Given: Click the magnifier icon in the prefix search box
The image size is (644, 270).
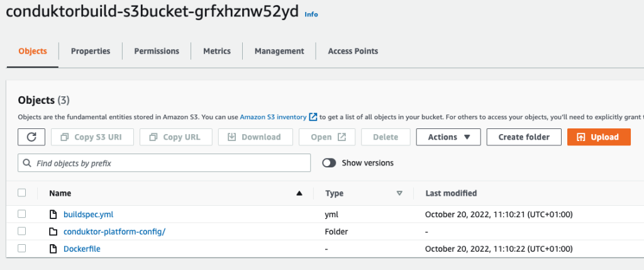Looking at the screenshot, I should (x=27, y=163).
